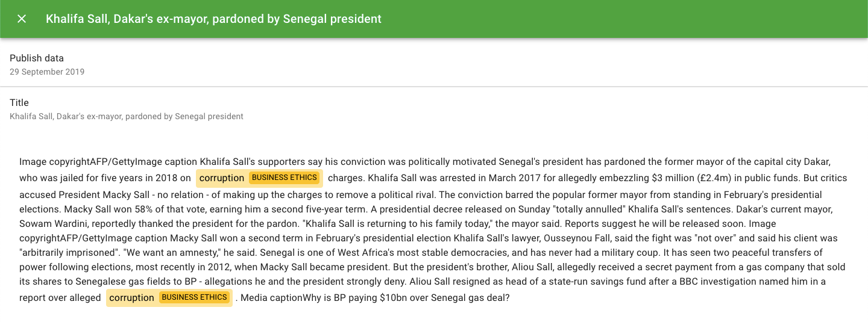The image size is (868, 322).
Task: Select the 'Title' field label
Action: tap(19, 102)
